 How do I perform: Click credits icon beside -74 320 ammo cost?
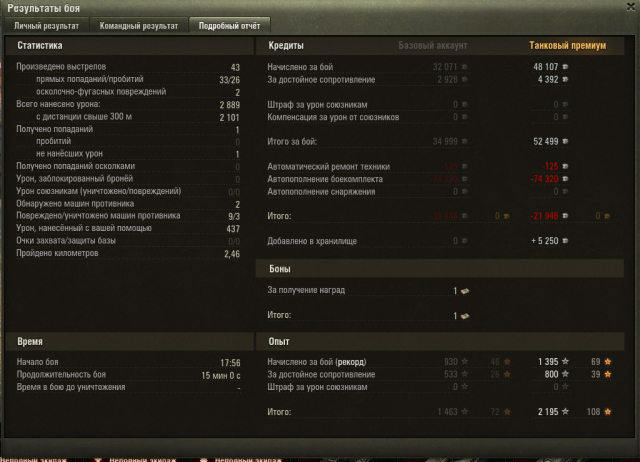(x=565, y=179)
